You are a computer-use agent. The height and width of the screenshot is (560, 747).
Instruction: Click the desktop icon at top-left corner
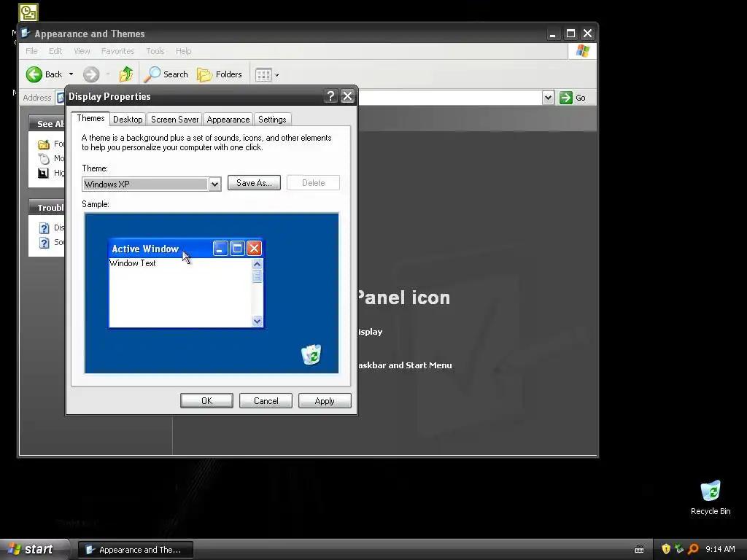(x=28, y=12)
